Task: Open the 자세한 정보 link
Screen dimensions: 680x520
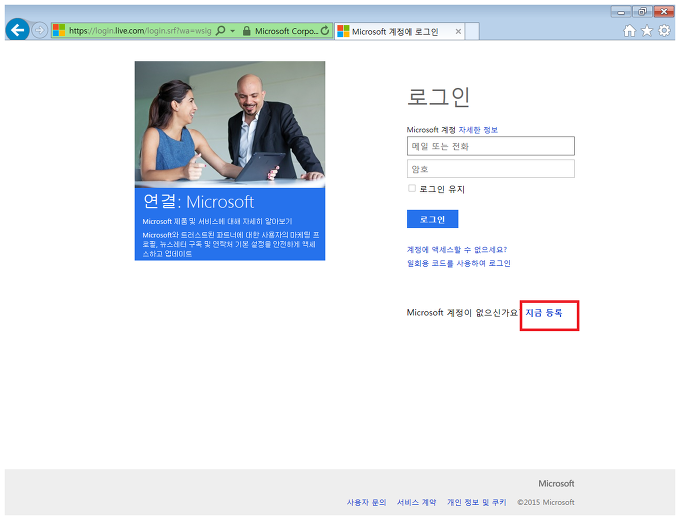Action: coord(478,130)
